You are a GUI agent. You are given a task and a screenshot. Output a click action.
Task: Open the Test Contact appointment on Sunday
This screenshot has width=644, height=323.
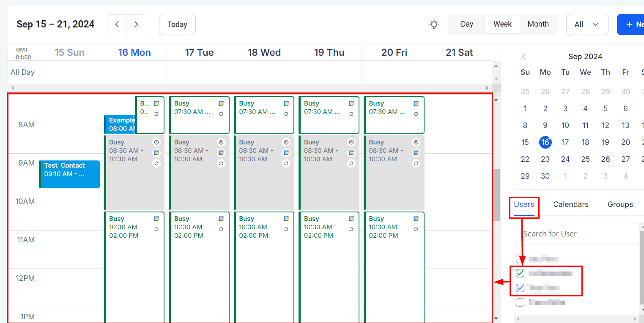click(x=69, y=174)
